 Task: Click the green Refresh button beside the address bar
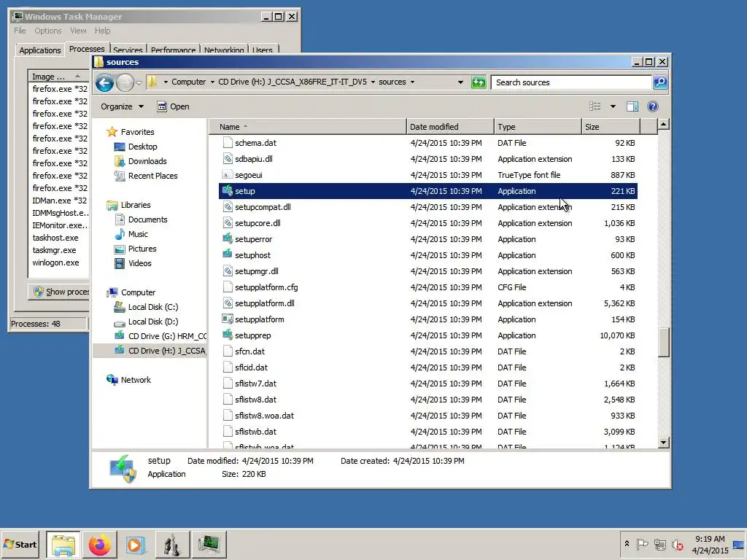tap(479, 82)
